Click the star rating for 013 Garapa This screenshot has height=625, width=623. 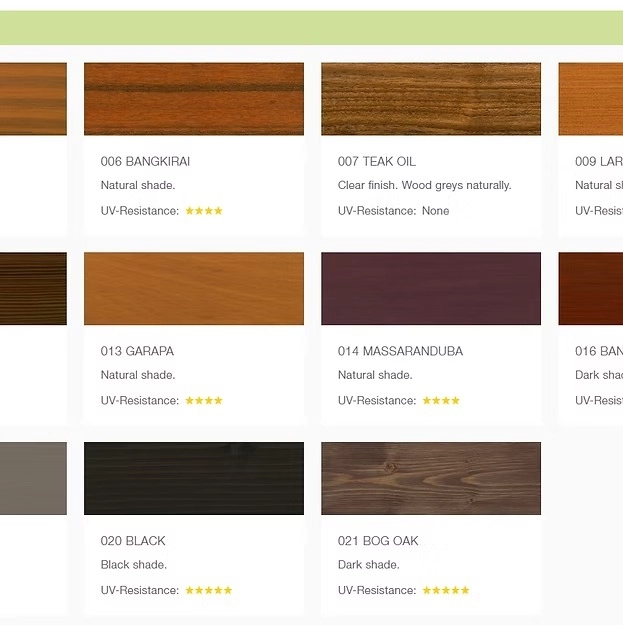coord(204,401)
